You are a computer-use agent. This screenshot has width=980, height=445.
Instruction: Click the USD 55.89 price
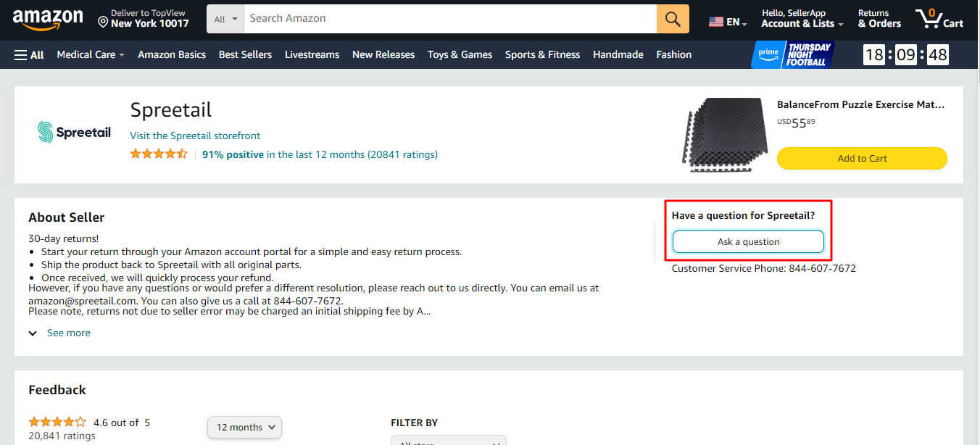point(796,122)
